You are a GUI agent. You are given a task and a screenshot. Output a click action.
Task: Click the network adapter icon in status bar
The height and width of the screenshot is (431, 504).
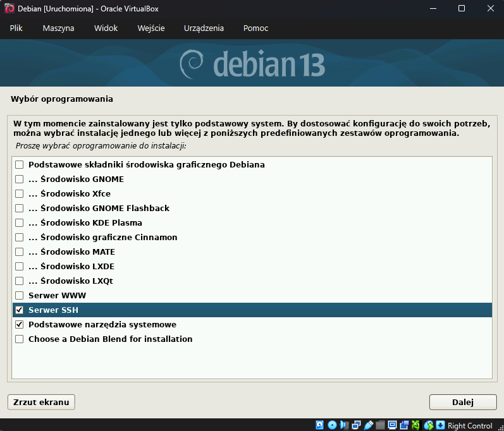tap(356, 425)
